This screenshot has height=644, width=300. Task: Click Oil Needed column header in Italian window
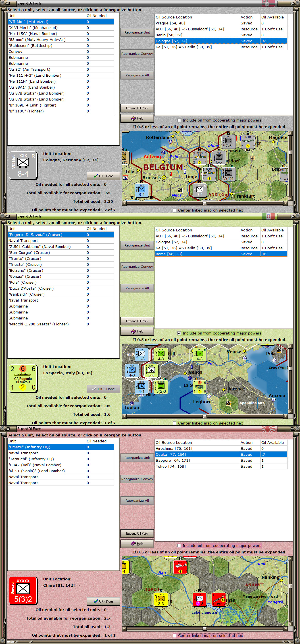pos(100,229)
